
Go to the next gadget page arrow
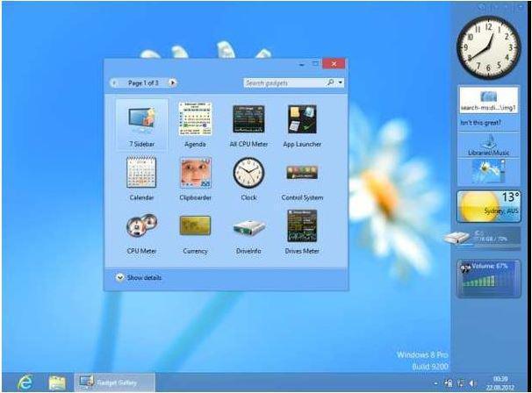pyautogui.click(x=172, y=82)
